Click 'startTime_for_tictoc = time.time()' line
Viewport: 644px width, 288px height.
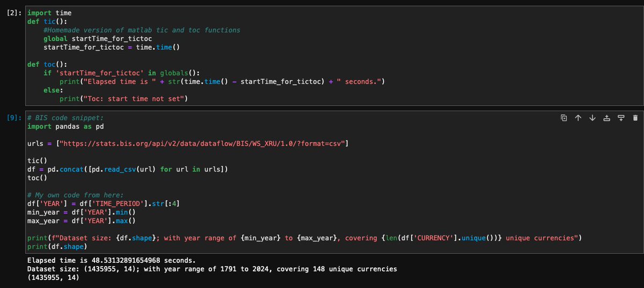click(x=111, y=47)
